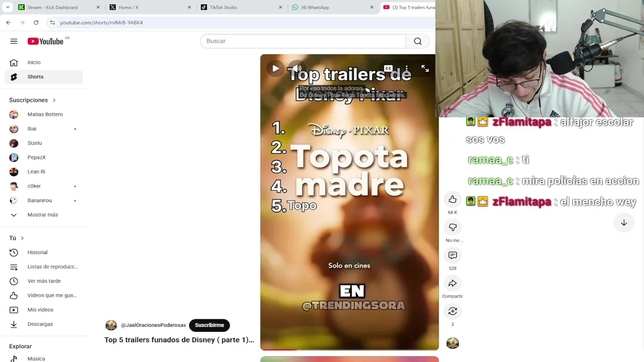
Task: Toggle closed captions on the Short
Action: pos(388,68)
